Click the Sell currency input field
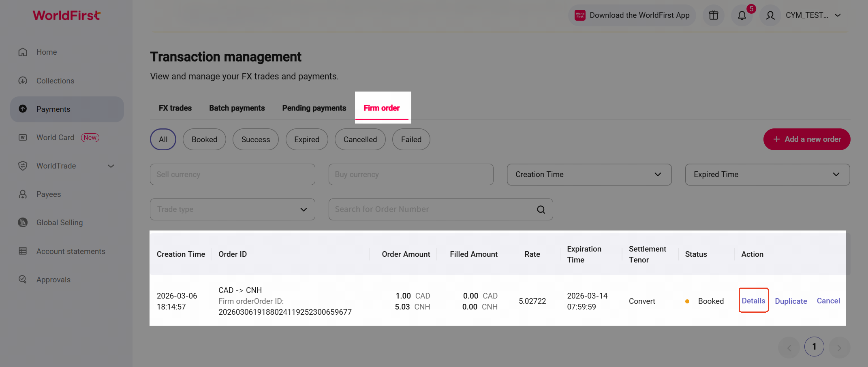This screenshot has width=868, height=367. (232, 175)
